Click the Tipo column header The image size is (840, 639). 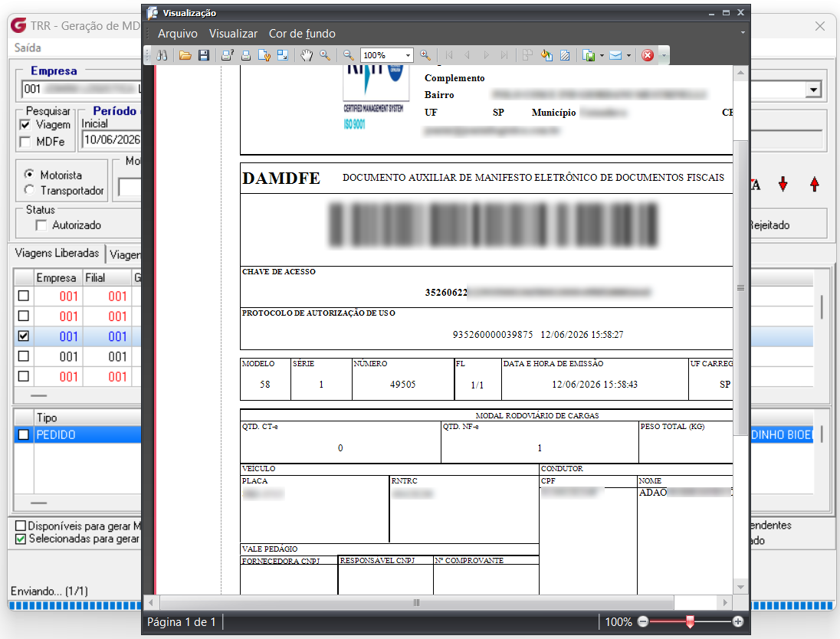[x=87, y=418]
